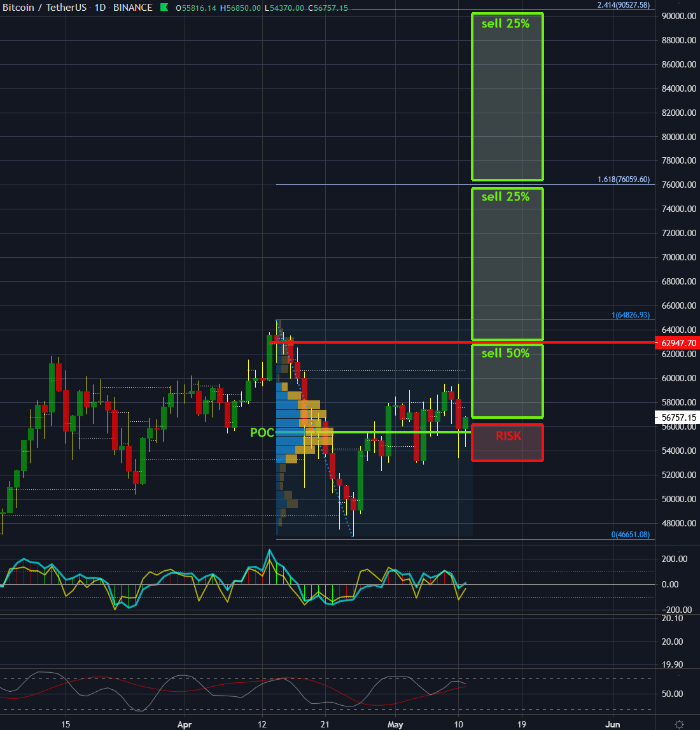Click the POC label on the chart

pyautogui.click(x=262, y=433)
